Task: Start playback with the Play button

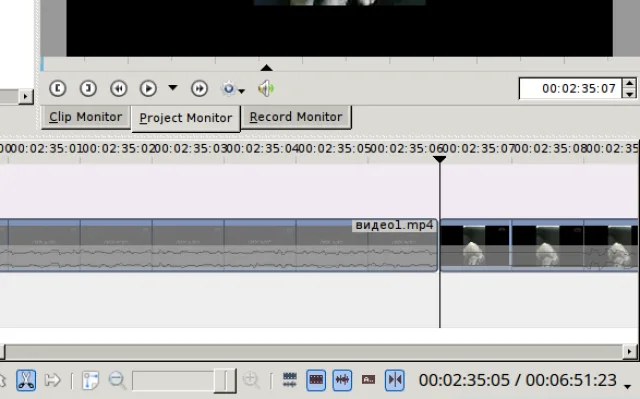Action: coord(148,89)
